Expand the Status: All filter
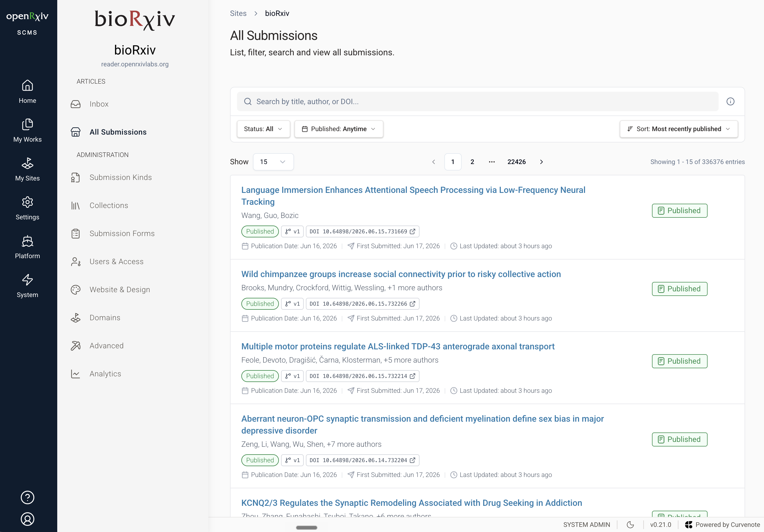This screenshot has height=532, width=764. pos(263,129)
